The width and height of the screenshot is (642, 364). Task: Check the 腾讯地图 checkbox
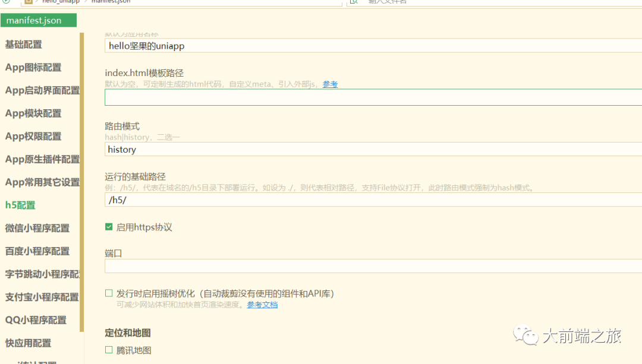[x=109, y=350]
